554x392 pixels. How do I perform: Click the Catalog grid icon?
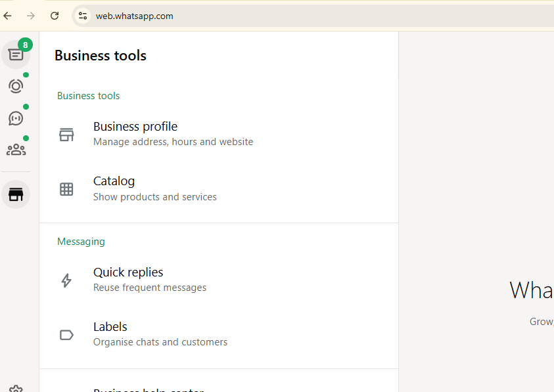pyautogui.click(x=66, y=189)
